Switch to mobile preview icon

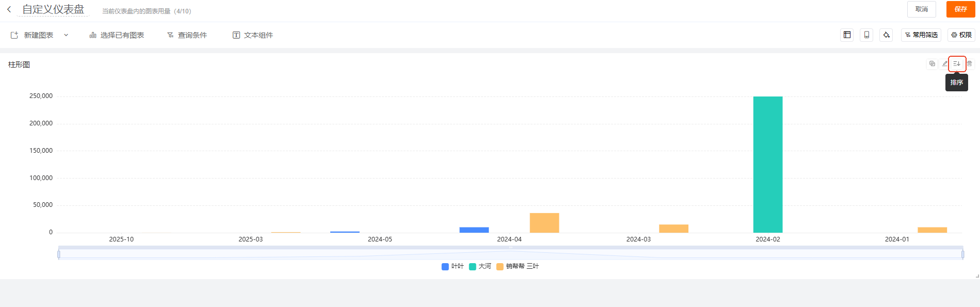(866, 35)
